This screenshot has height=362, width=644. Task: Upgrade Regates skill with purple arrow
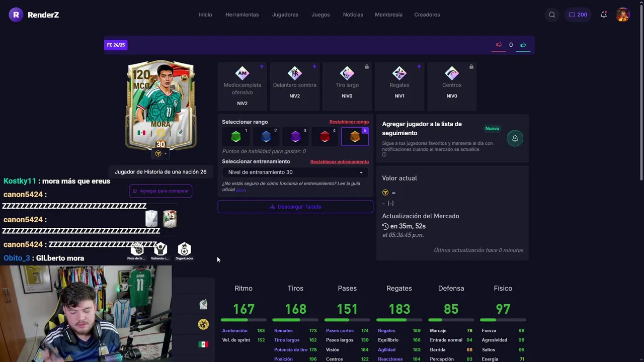419,66
